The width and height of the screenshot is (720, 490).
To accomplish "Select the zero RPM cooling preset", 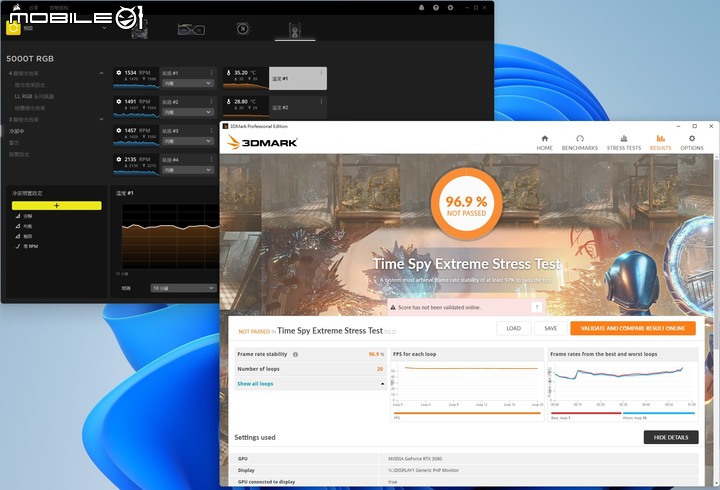I will [x=30, y=247].
